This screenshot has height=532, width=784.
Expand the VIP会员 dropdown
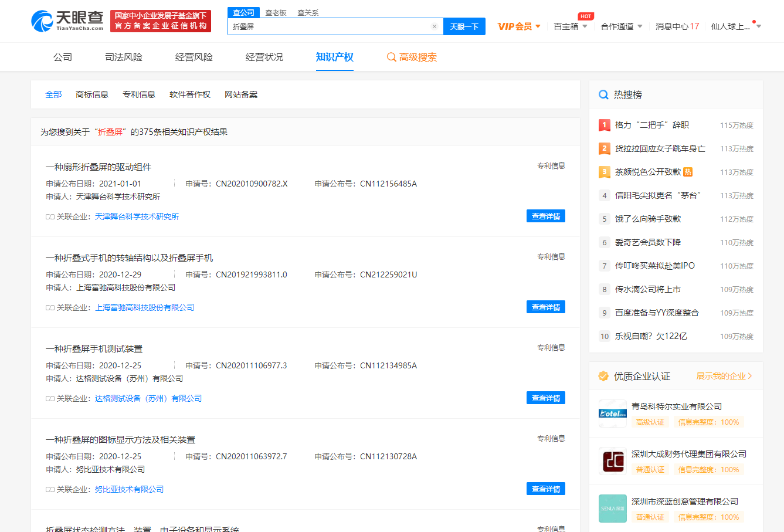[x=538, y=26]
